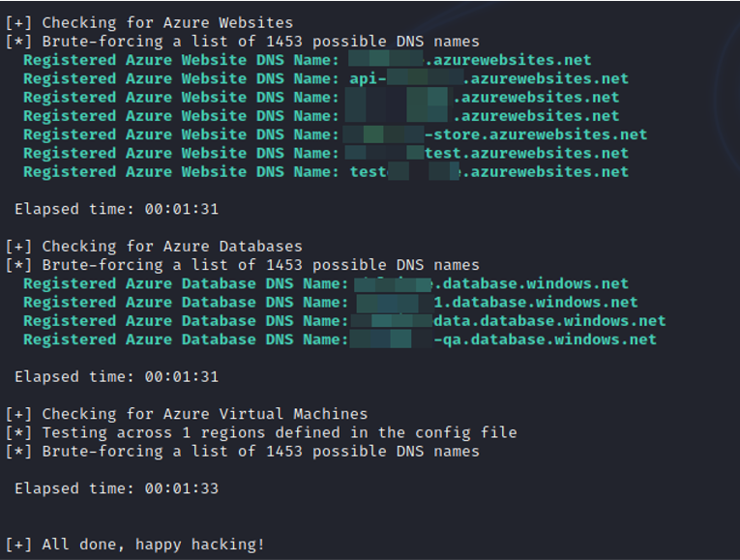Click the data.database.windows.net DNS name
Viewport: 740px width, 560px height.
click(x=508, y=321)
